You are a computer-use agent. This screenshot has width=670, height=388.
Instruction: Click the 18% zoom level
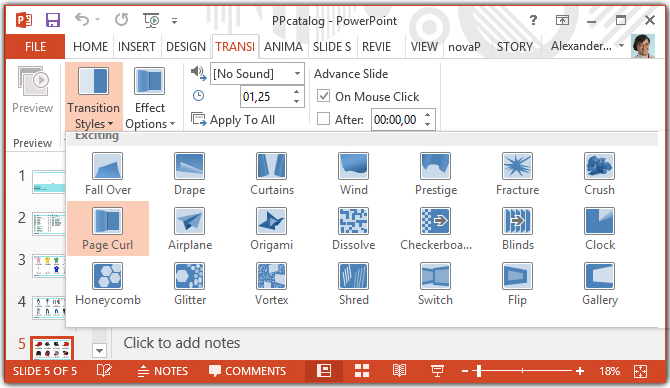[x=609, y=371]
